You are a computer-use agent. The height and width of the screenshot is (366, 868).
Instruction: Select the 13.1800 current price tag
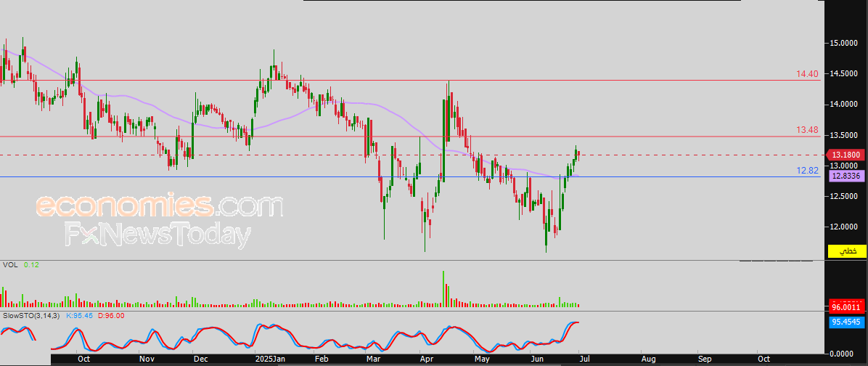click(x=847, y=155)
